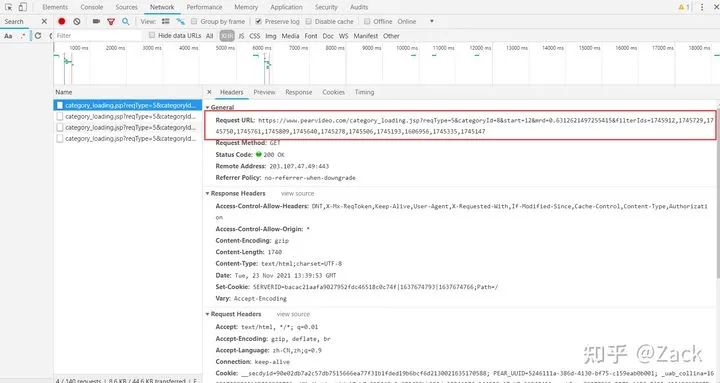Image resolution: width=720 pixels, height=383 pixels.
Task: Open the Online throttling dropdown
Action: pyautogui.click(x=415, y=22)
